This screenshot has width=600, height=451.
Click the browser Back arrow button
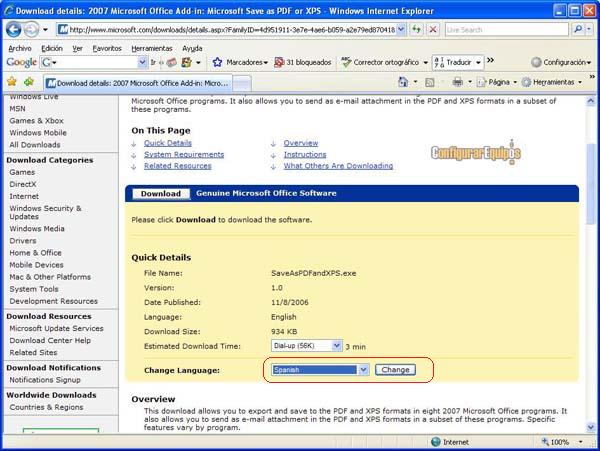pos(13,29)
